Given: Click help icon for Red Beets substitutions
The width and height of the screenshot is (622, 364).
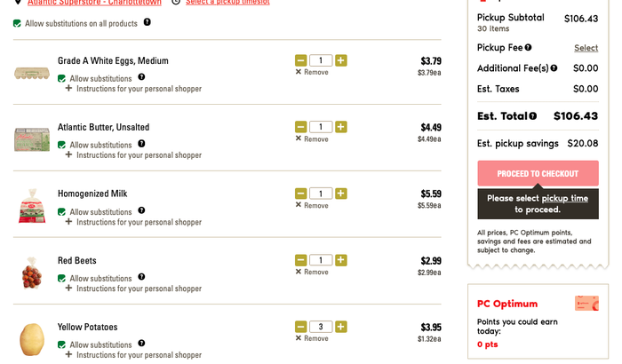Looking at the screenshot, I should coord(141,277).
